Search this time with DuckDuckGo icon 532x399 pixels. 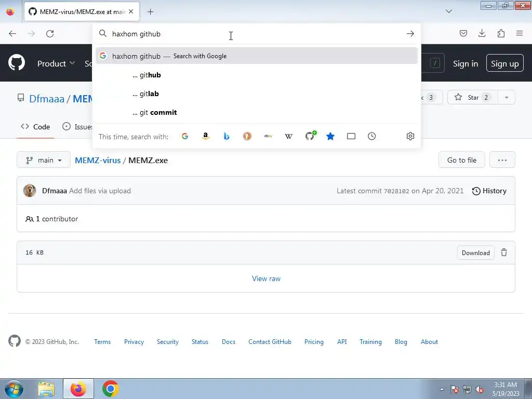pyautogui.click(x=247, y=136)
